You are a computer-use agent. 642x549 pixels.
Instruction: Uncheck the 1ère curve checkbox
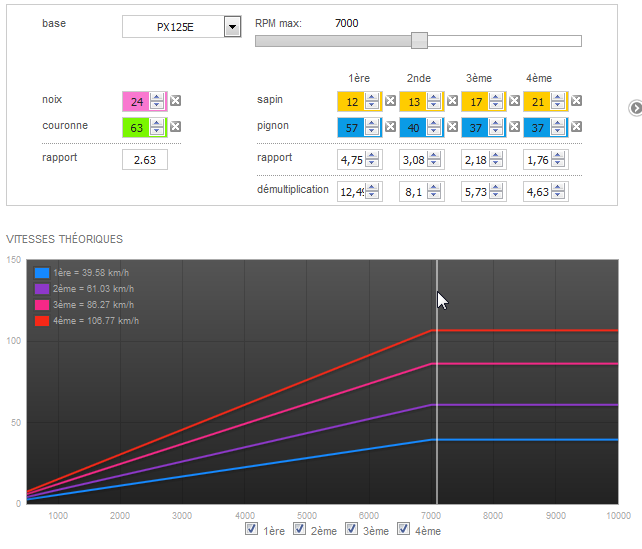pos(251,529)
